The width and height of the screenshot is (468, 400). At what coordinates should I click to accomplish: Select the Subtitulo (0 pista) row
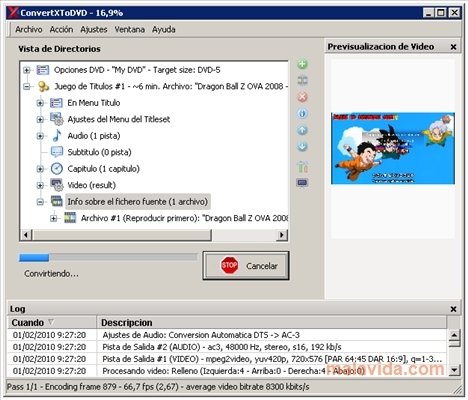coord(99,152)
